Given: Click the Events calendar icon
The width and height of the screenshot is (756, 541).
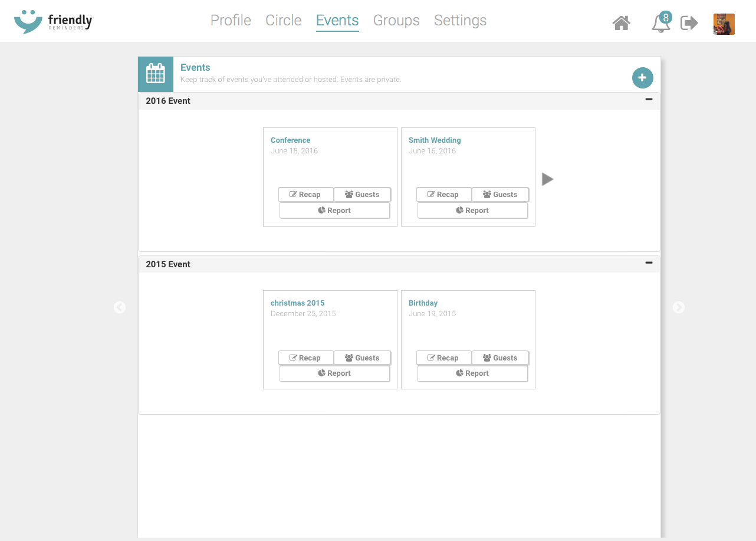Looking at the screenshot, I should point(156,74).
